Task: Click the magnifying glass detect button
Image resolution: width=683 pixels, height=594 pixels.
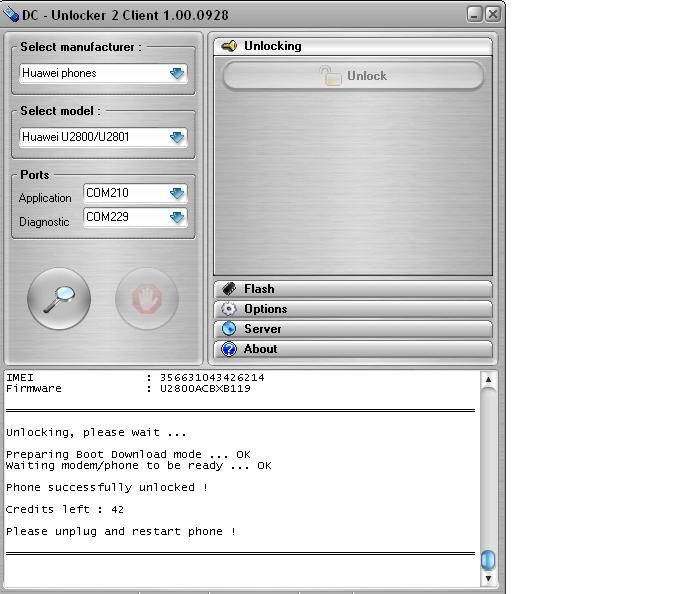Action: coord(59,299)
